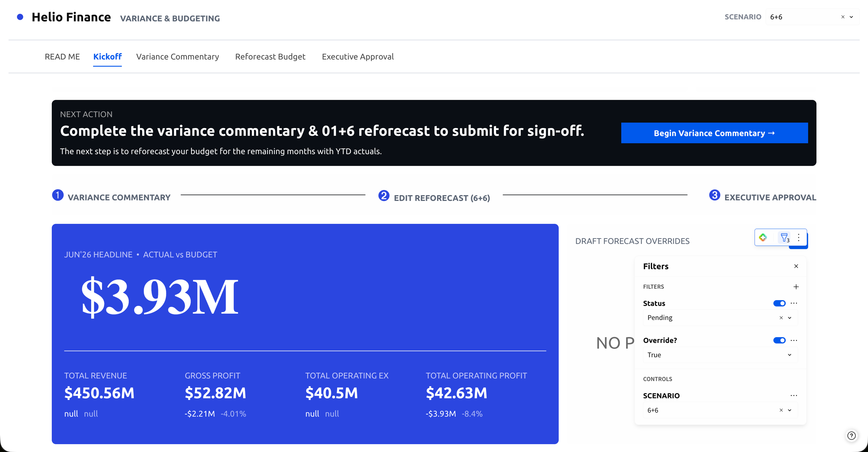
Task: Click the Total Operating Ex $40.5M value
Action: click(332, 393)
